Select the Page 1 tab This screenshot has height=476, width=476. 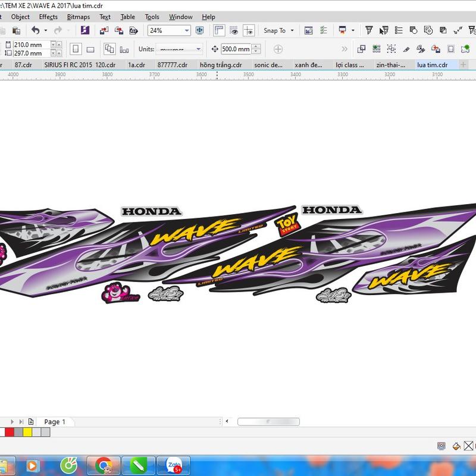point(55,422)
